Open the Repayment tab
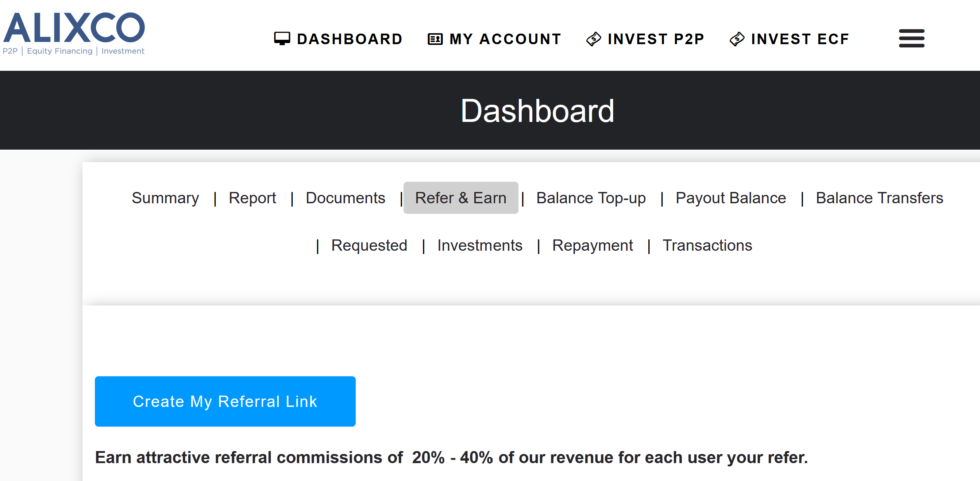 [x=592, y=246]
